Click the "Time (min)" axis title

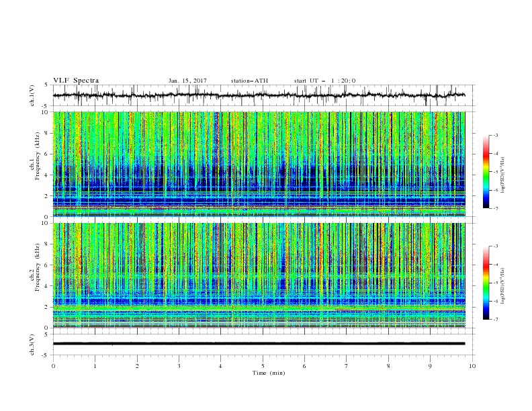[269, 373]
